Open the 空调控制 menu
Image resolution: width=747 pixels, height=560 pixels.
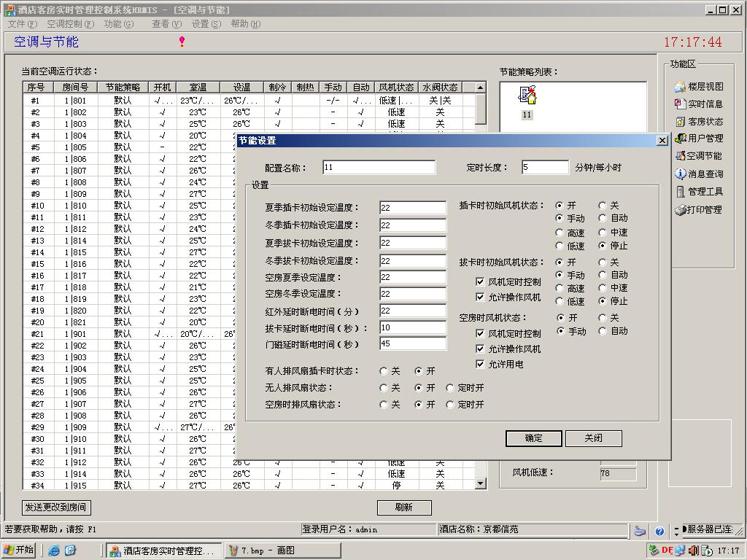tap(69, 24)
